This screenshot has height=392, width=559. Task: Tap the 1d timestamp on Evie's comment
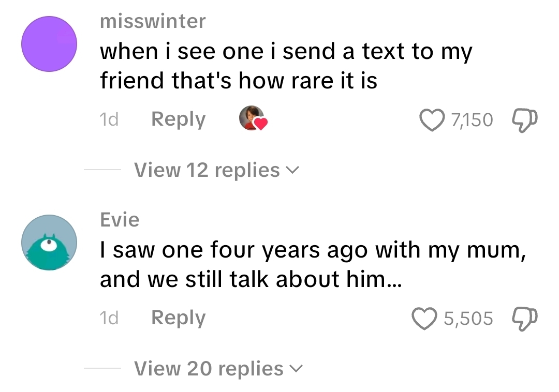(x=109, y=318)
